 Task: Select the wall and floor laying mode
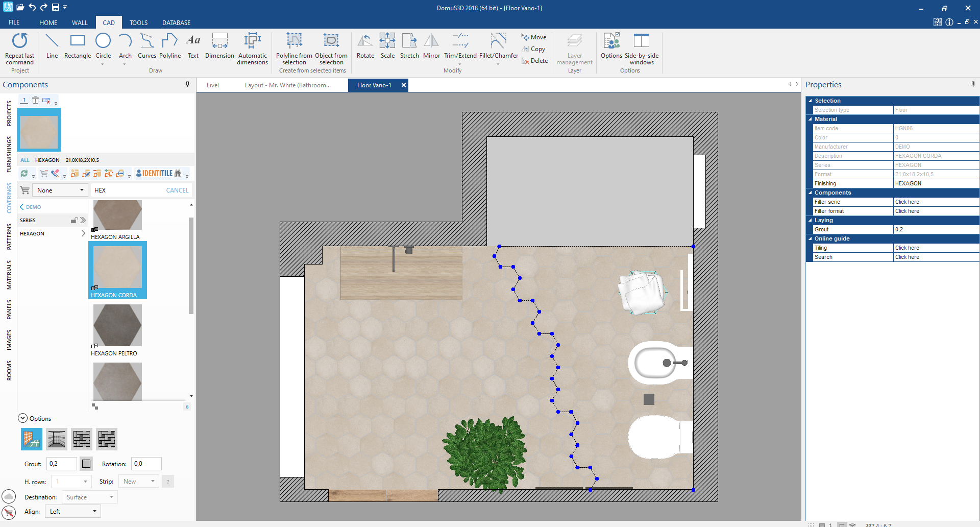pyautogui.click(x=32, y=439)
